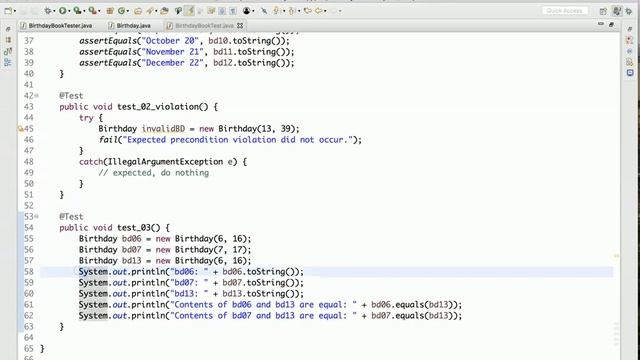Click the left sidebar restore icon
This screenshot has width=640, height=360.
pyautogui.click(x=8, y=29)
